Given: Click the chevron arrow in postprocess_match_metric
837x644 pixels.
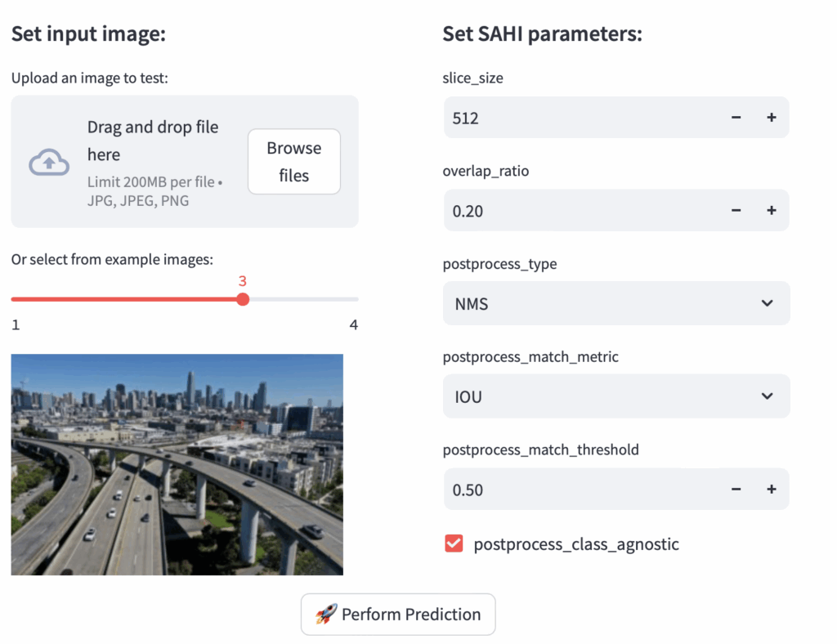Looking at the screenshot, I should click(x=767, y=396).
